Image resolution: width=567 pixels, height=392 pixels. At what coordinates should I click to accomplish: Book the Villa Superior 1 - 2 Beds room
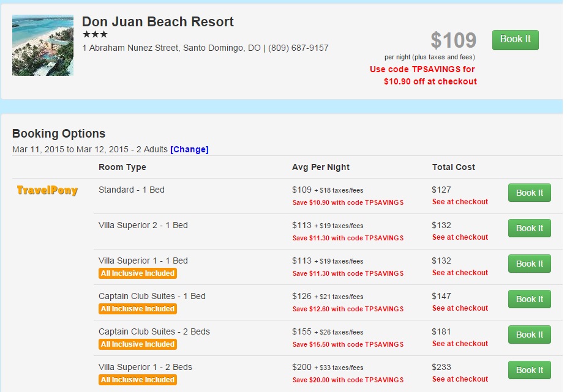point(530,369)
